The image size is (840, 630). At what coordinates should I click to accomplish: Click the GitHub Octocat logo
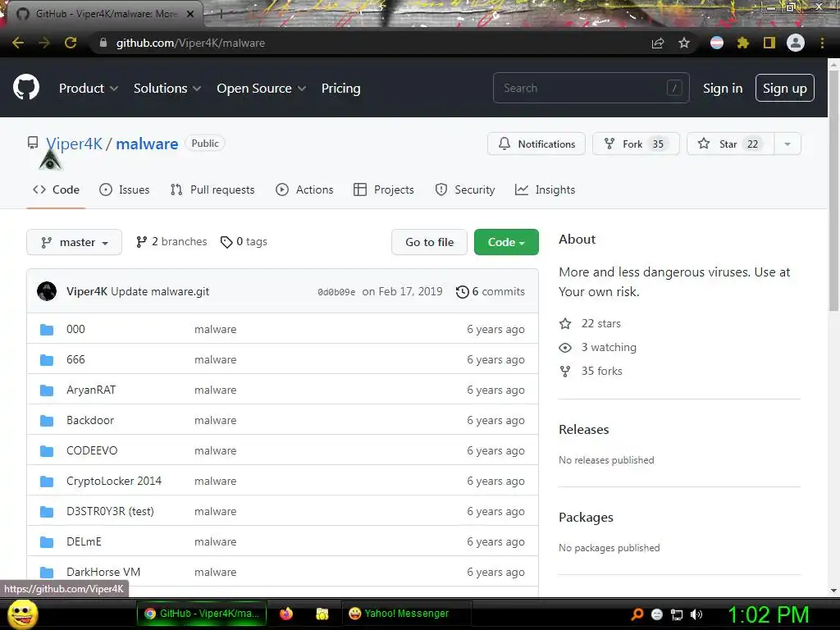pos(26,88)
